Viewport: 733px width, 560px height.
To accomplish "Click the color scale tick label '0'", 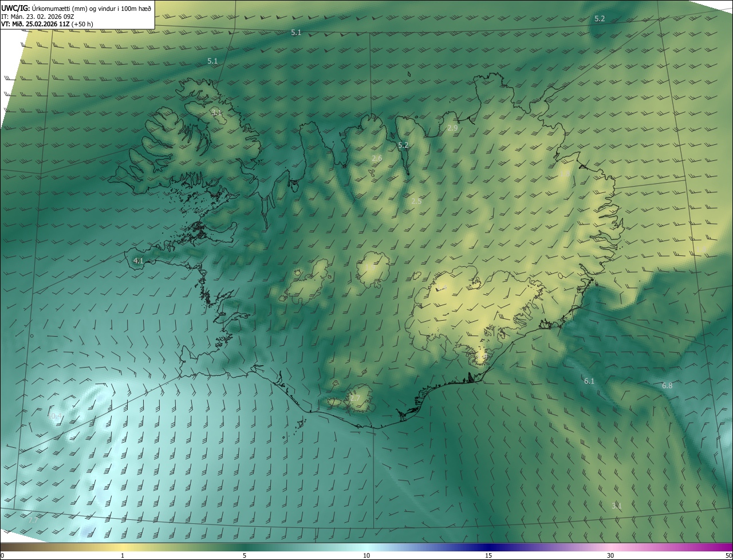I will 2,555.
